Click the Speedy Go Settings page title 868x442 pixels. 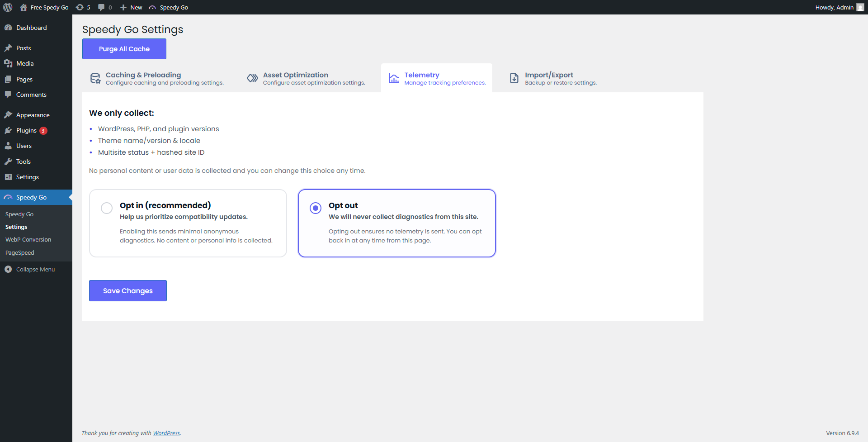pyautogui.click(x=133, y=29)
